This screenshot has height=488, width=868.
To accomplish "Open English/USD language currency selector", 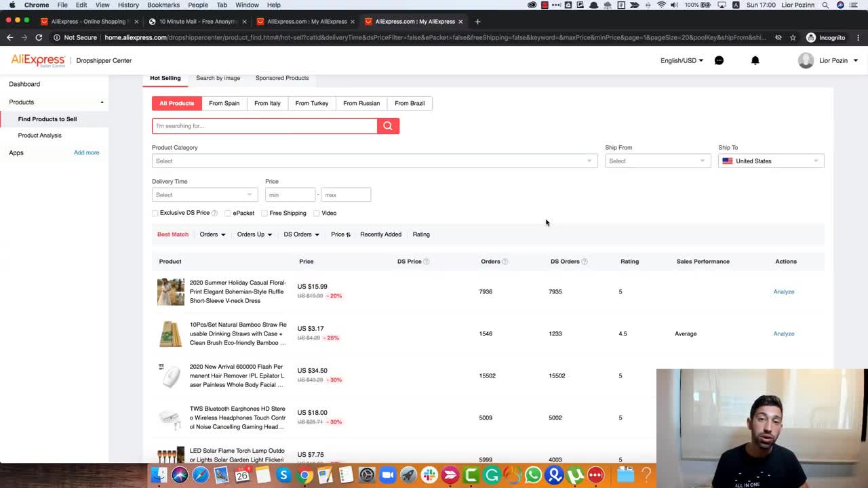I will click(x=682, y=60).
